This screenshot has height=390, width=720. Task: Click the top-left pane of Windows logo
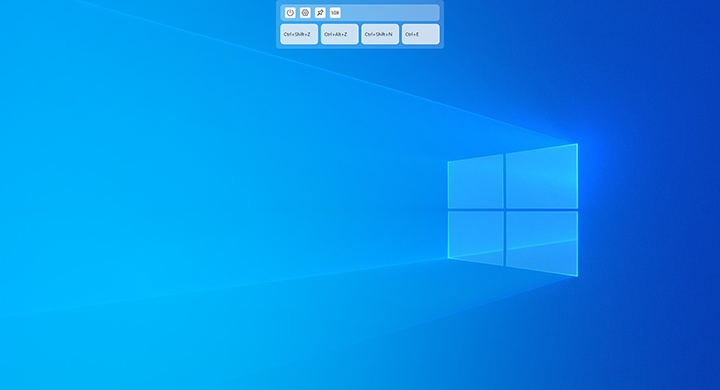click(475, 181)
